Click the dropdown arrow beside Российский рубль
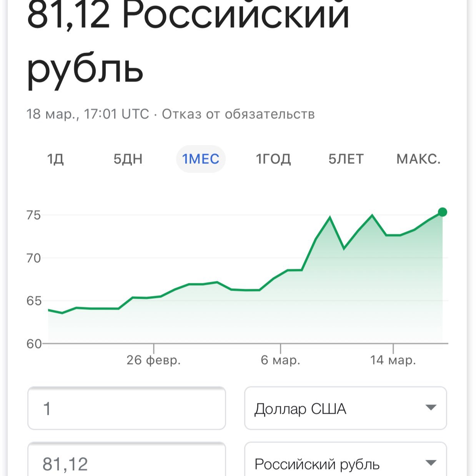Screen dimensions: 476x476 click(x=431, y=463)
